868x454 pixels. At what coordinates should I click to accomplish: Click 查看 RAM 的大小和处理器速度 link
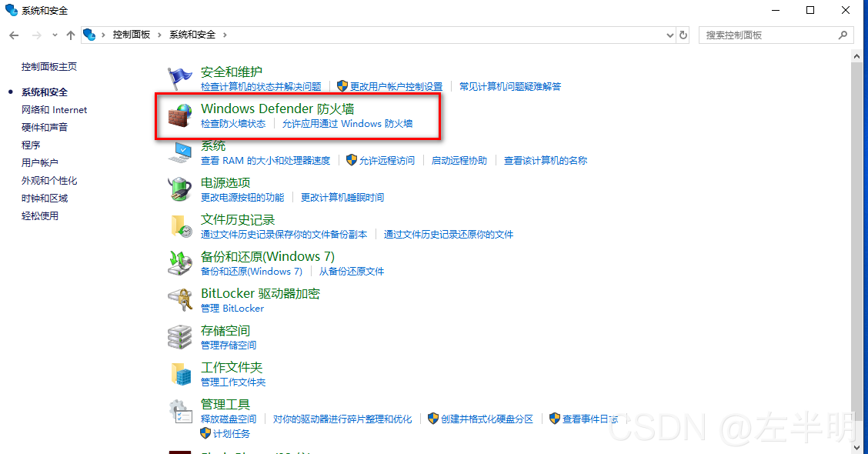[265, 161]
